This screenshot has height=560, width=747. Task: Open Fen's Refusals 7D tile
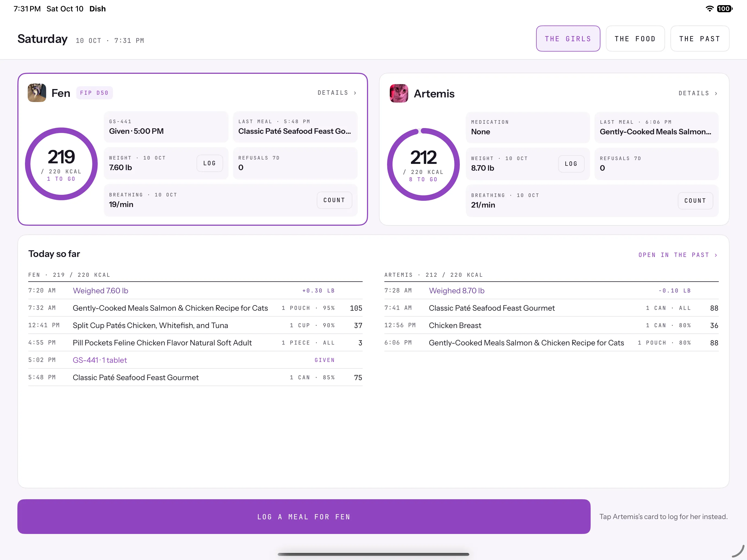click(x=295, y=163)
